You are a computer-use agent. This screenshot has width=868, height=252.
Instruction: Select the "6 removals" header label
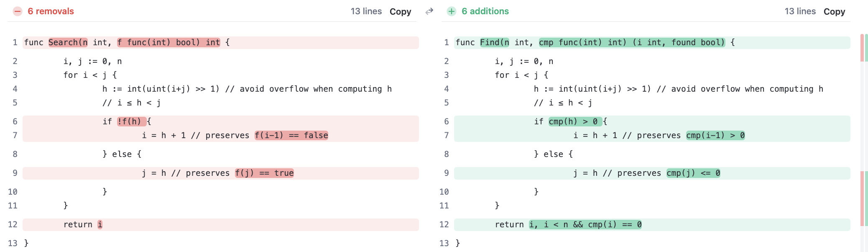pos(51,11)
